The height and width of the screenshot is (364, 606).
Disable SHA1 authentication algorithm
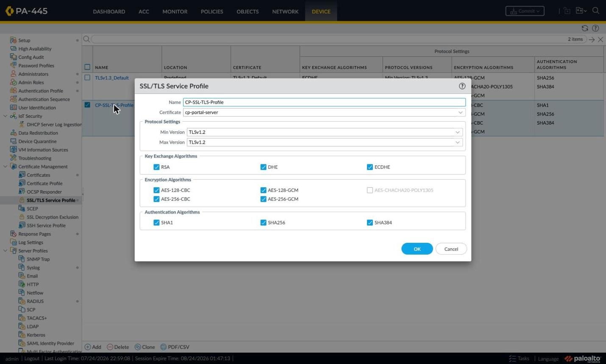(x=156, y=222)
